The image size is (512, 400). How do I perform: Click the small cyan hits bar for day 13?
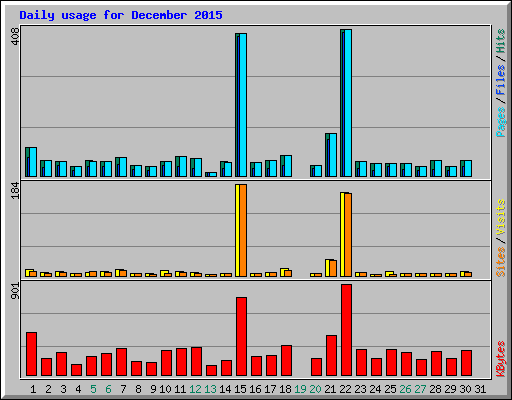(x=213, y=174)
